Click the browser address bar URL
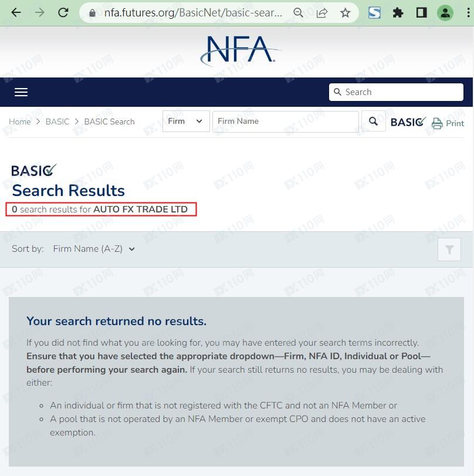Viewport: 474px width, 476px height. coord(193,12)
